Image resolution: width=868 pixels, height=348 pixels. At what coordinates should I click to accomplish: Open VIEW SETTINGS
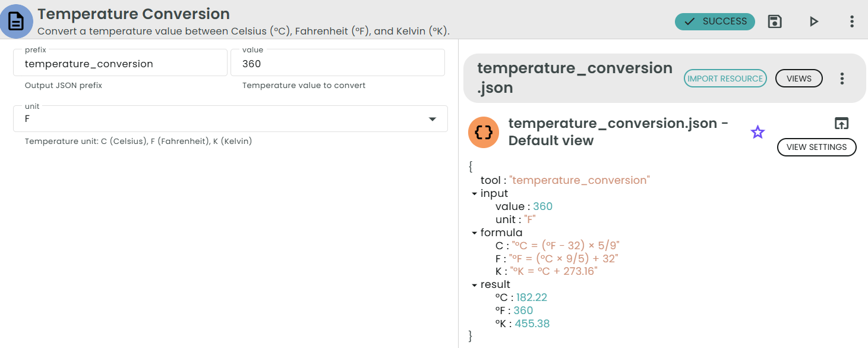[816, 147]
